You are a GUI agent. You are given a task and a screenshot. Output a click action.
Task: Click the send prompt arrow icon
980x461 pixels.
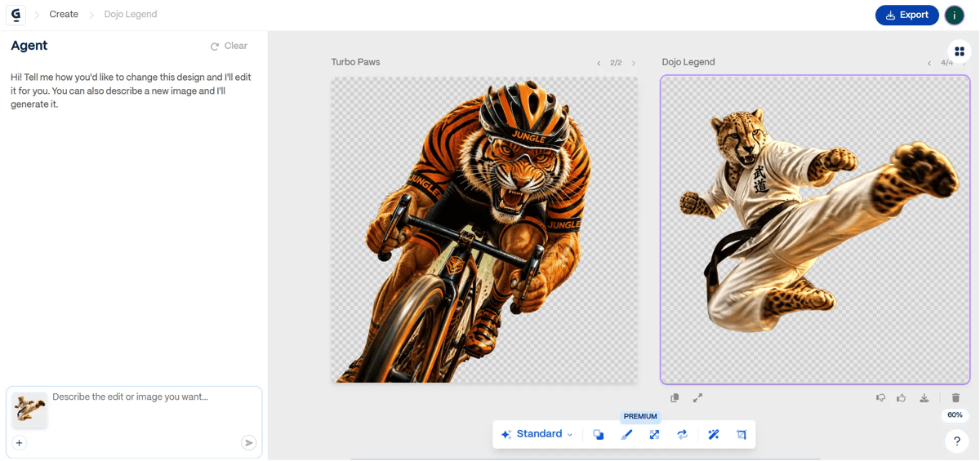pyautogui.click(x=248, y=443)
